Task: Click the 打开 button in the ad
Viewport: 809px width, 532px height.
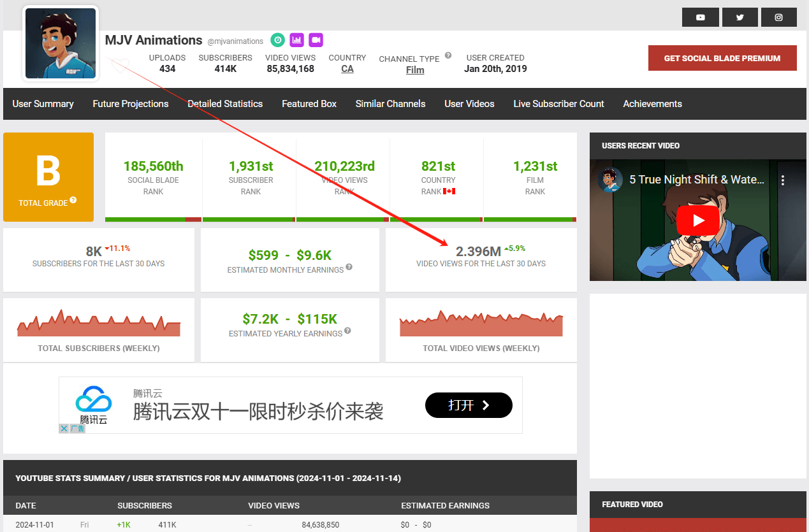Action: [469, 405]
